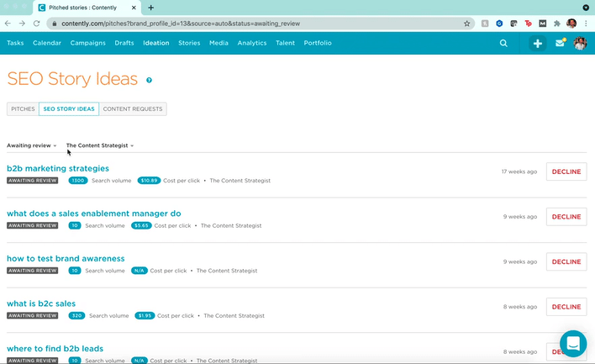Viewport: 595px width, 364px height.
Task: Open the search magnifier in navbar
Action: 503,43
